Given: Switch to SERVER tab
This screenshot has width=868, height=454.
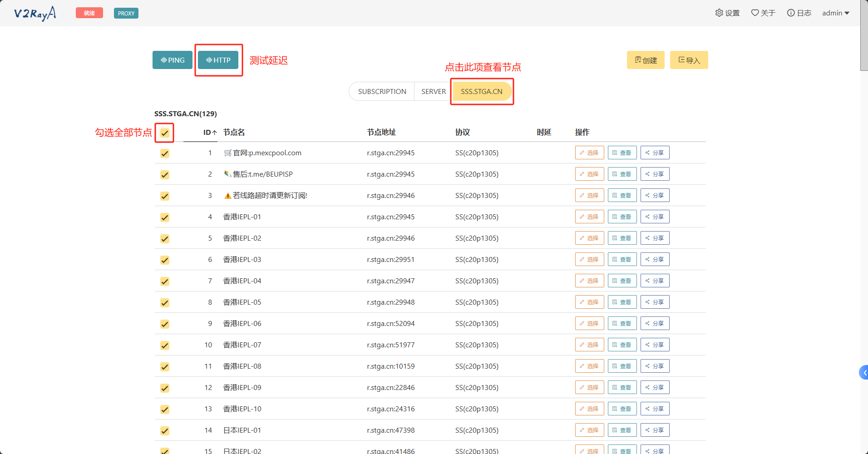Looking at the screenshot, I should [x=434, y=91].
